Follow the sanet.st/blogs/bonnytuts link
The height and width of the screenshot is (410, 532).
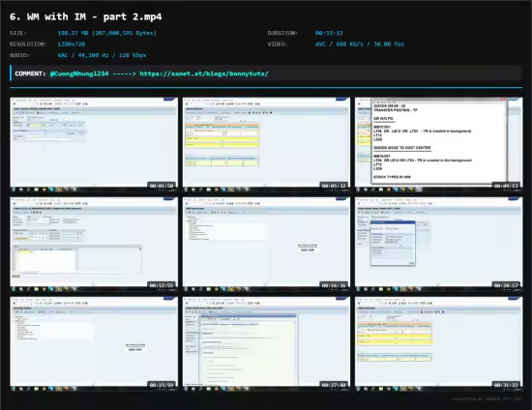pyautogui.click(x=204, y=73)
